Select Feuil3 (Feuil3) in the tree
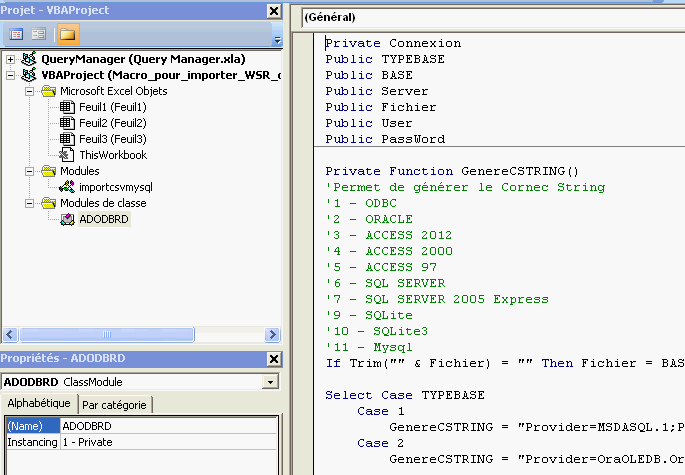 [113, 139]
